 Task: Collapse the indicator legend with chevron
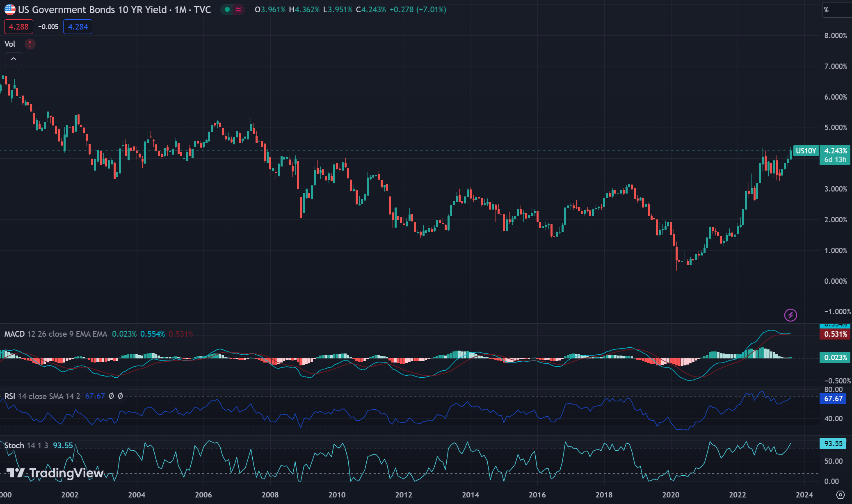click(14, 59)
